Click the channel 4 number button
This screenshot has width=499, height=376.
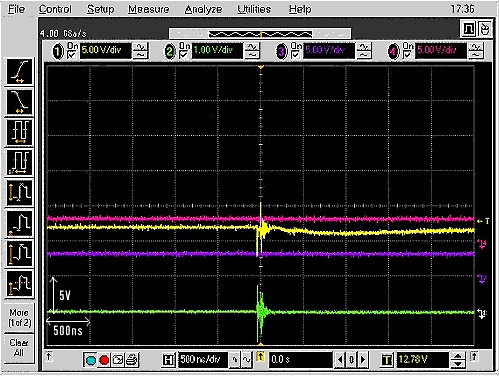(393, 51)
